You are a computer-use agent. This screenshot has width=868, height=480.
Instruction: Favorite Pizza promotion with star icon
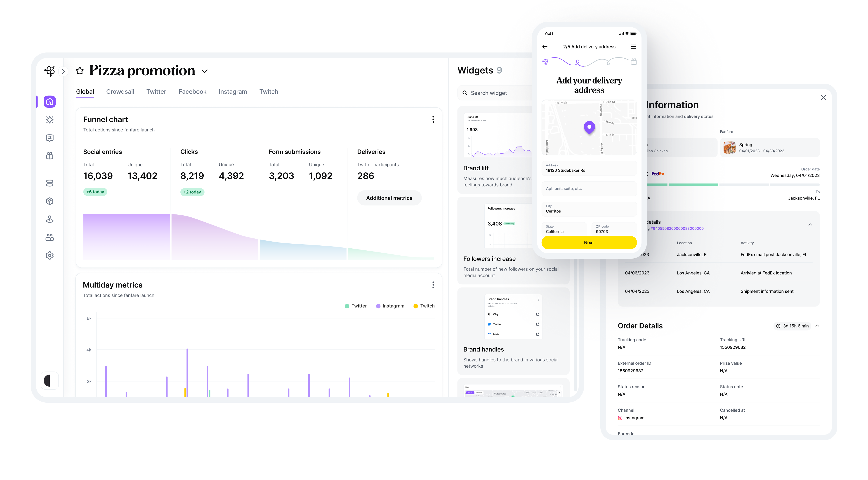pyautogui.click(x=80, y=71)
